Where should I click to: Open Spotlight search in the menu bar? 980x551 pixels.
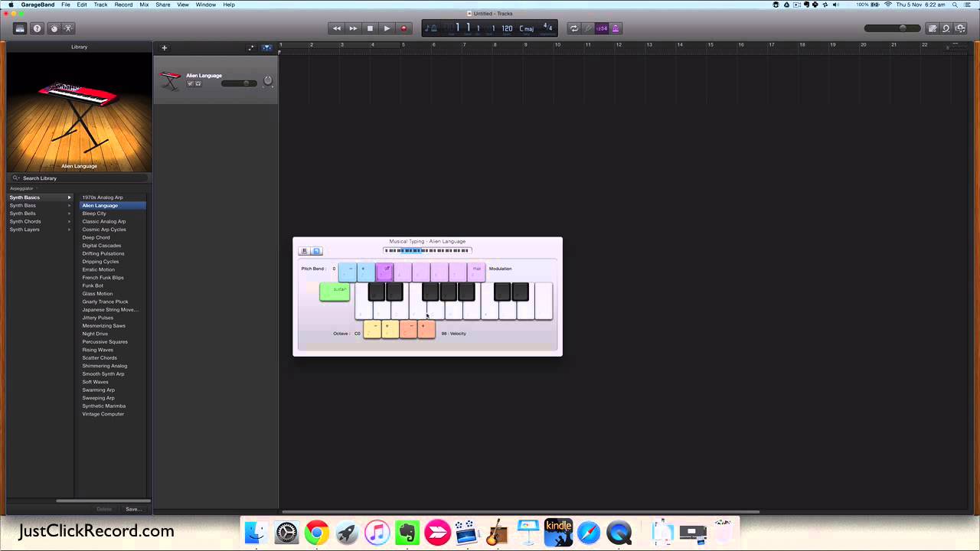tap(955, 5)
